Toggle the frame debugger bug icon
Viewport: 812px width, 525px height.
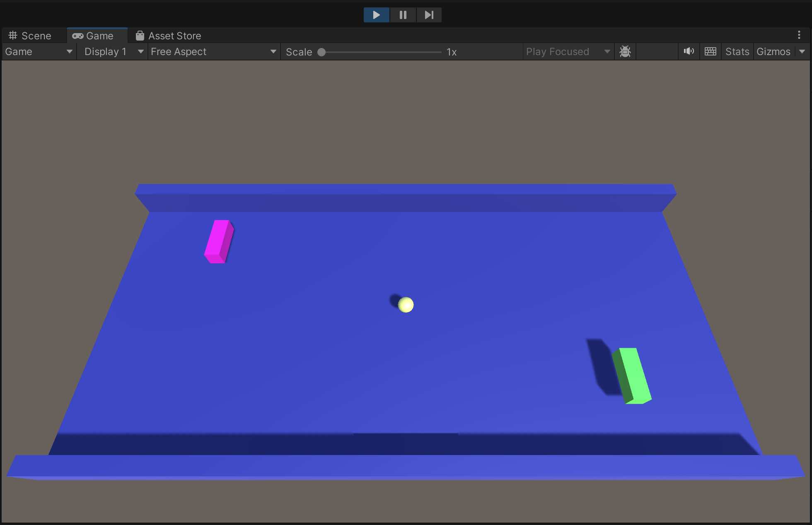[625, 51]
